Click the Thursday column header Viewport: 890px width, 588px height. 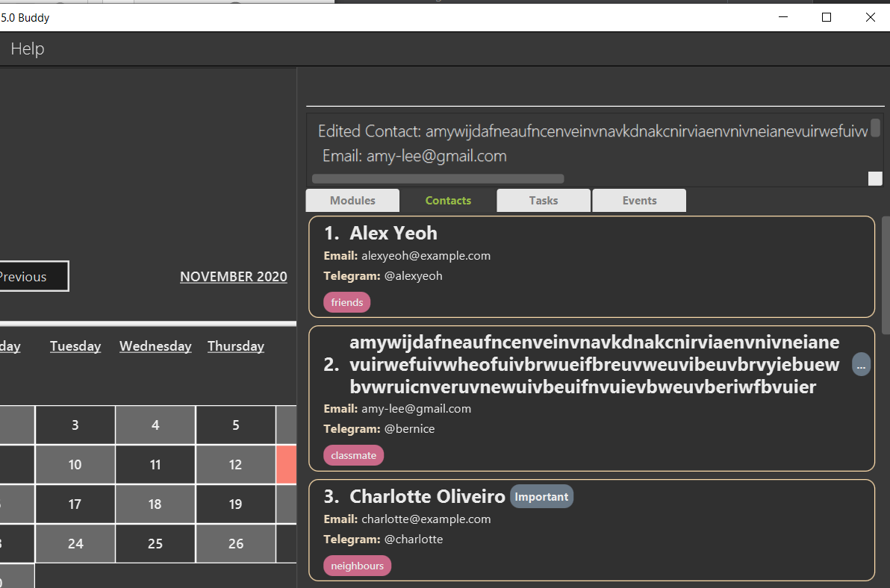(235, 346)
